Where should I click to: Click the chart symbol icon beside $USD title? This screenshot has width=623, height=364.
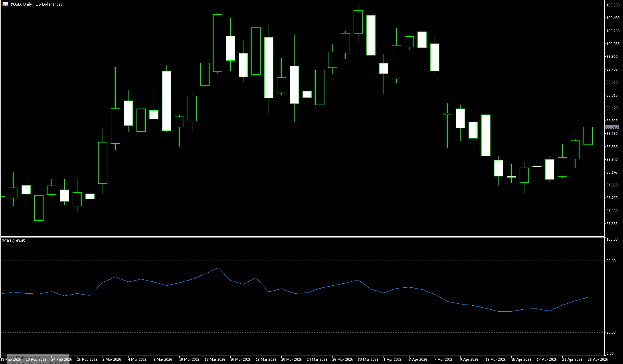pos(5,4)
